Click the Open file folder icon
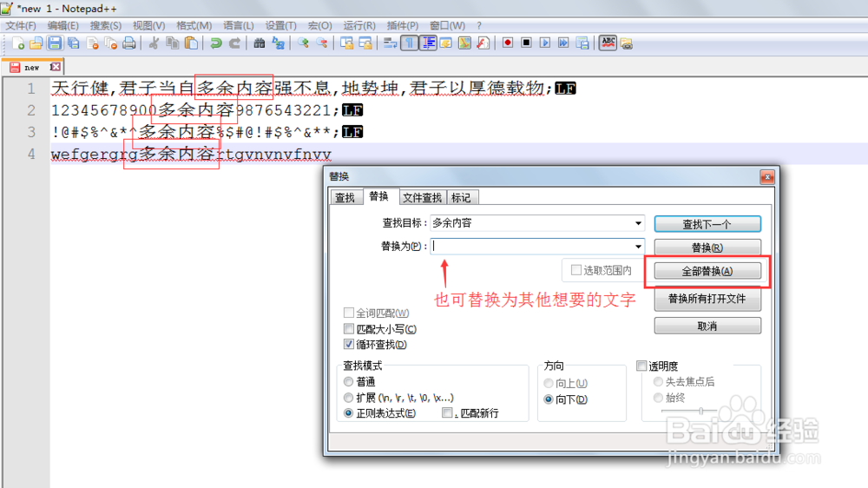868x488 pixels. pos(36,43)
